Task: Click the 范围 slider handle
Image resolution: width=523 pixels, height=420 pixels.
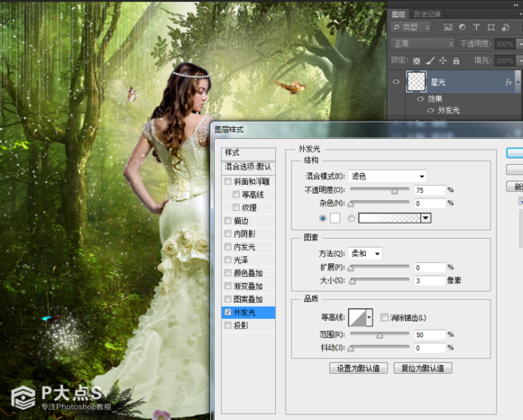Action: coord(380,335)
